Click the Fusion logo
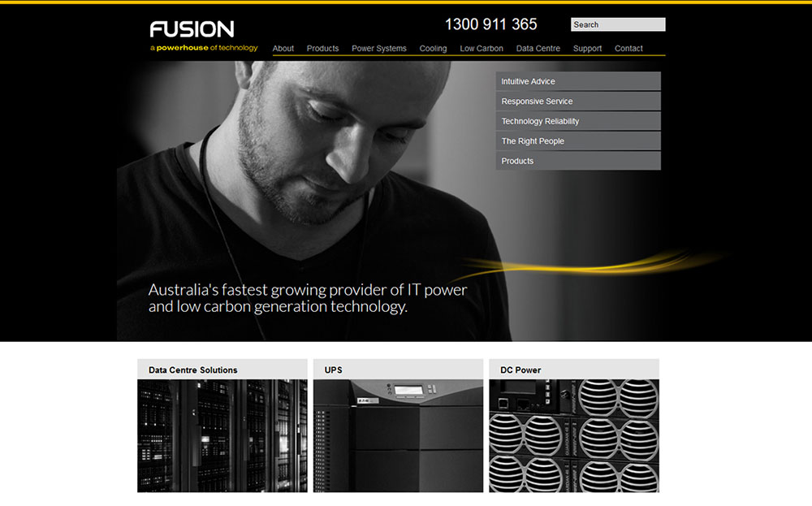Viewport: 812px width, 506px height. [192, 30]
